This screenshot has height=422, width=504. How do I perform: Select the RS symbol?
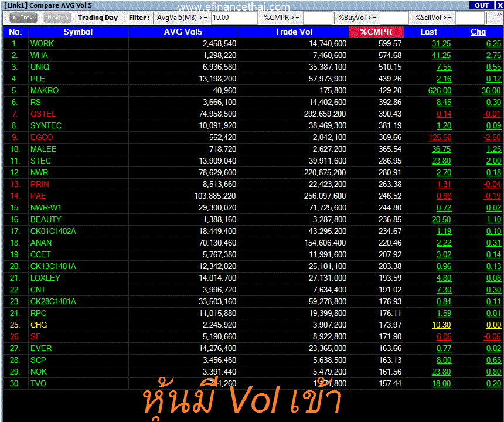pos(35,102)
